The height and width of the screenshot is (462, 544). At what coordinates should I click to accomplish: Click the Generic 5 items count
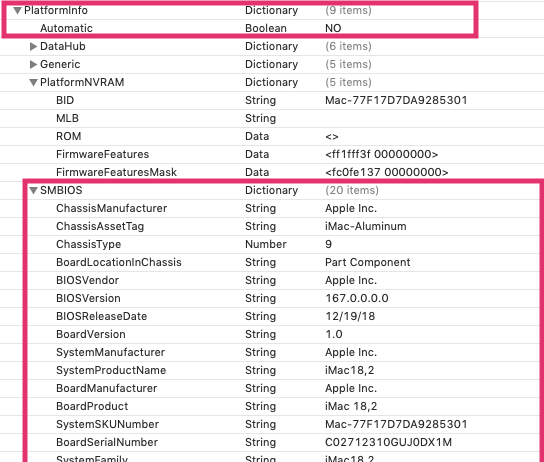(x=348, y=64)
